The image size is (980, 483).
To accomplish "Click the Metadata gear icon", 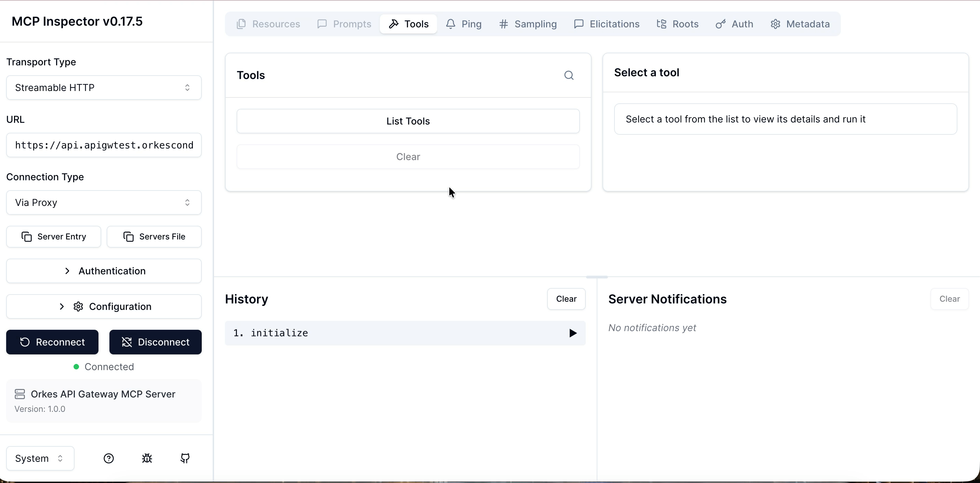I will [776, 24].
